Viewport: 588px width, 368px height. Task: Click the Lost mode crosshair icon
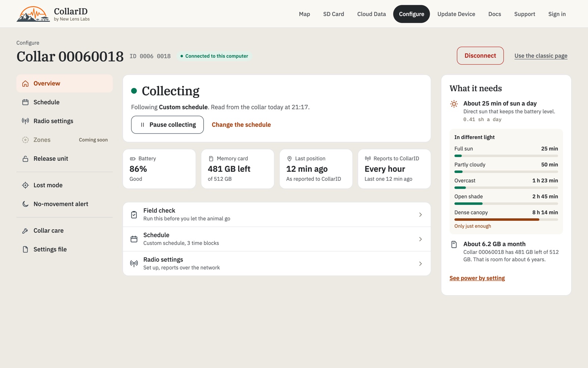25,185
